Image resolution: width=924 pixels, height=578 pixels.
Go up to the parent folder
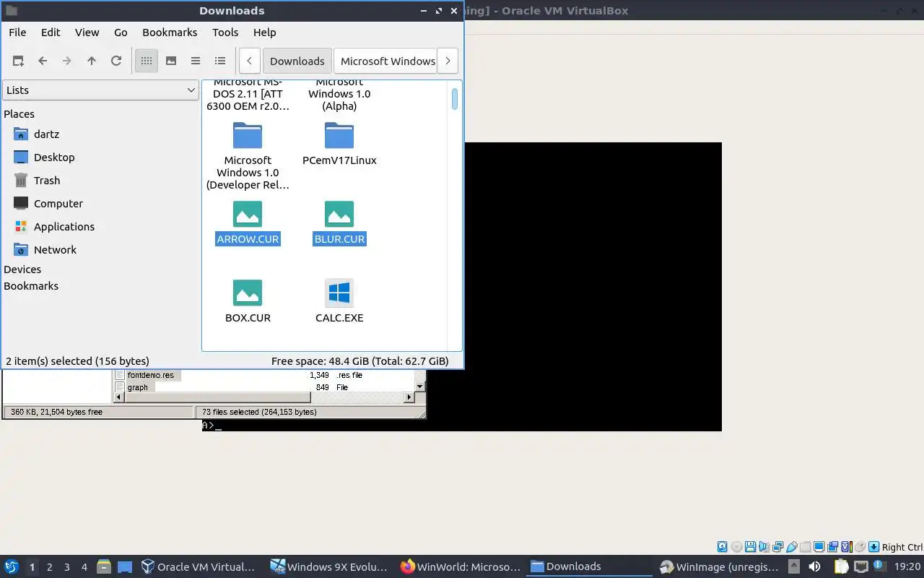tap(92, 61)
